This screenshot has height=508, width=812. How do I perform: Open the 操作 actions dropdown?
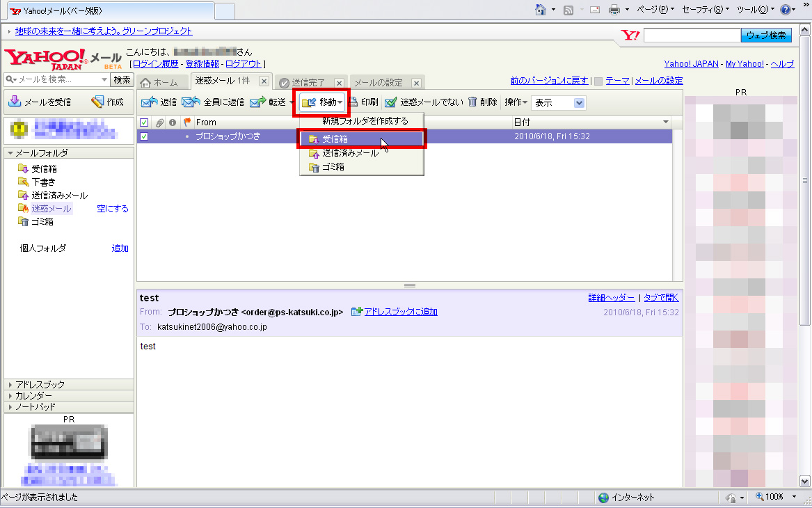tap(516, 102)
